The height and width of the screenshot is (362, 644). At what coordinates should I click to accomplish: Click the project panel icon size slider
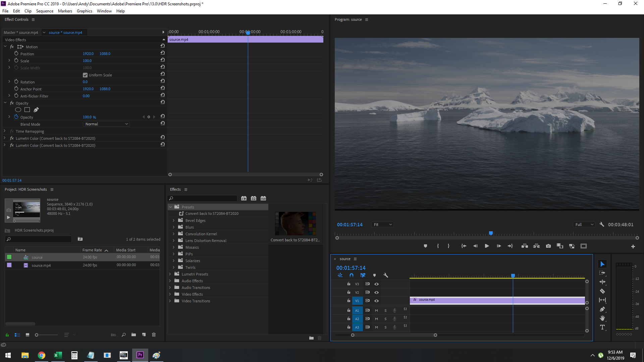37,335
